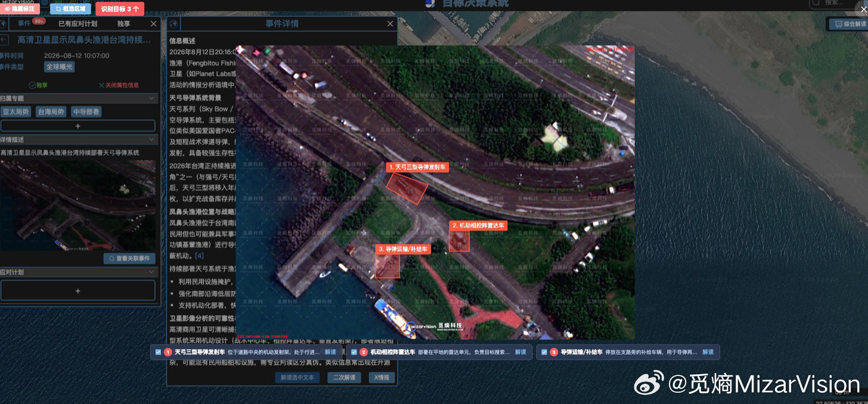
Task: Select the 信息概述 heading text
Action: click(x=182, y=41)
